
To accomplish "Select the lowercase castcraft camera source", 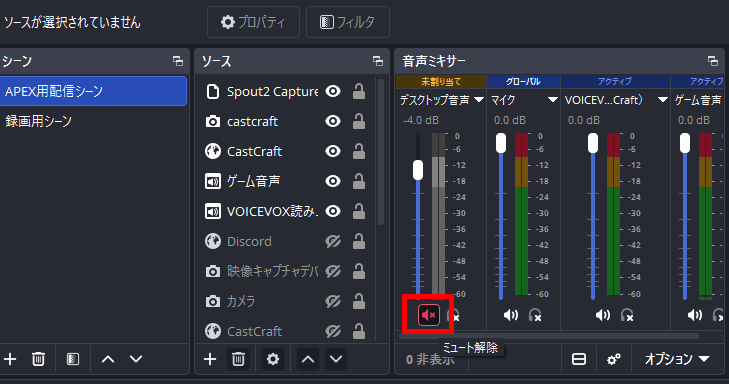I will point(252,121).
